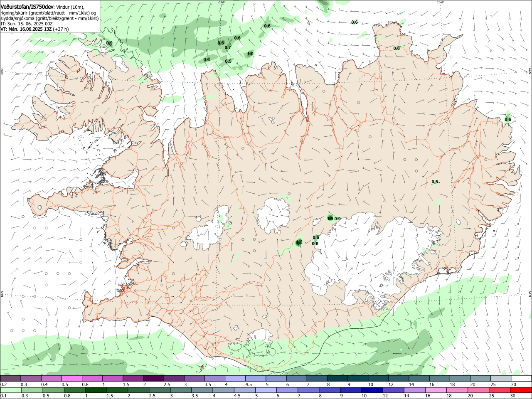Select the pale green 0.1 swatch in bottom legend row
Image resolution: width=532 pixels, height=399 pixels.
[x=10, y=390]
